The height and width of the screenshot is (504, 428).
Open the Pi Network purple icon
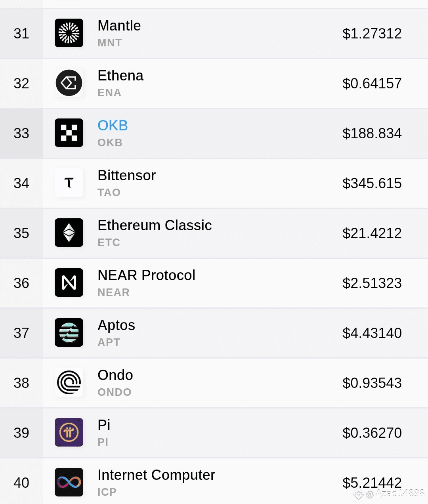coord(69,432)
